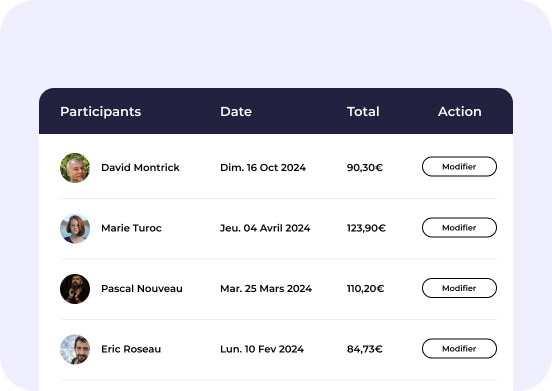Click Modifier button for Marie Turoc
The height and width of the screenshot is (391, 552).
459,228
